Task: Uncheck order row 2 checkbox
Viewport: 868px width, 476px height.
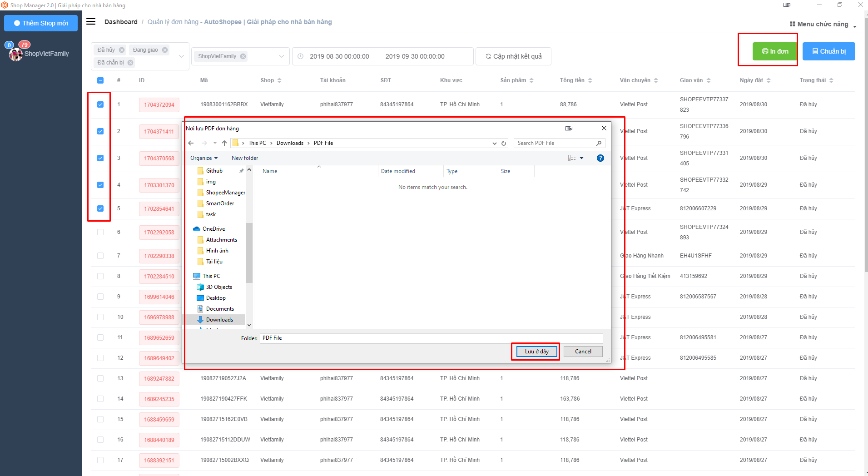Action: tap(100, 131)
